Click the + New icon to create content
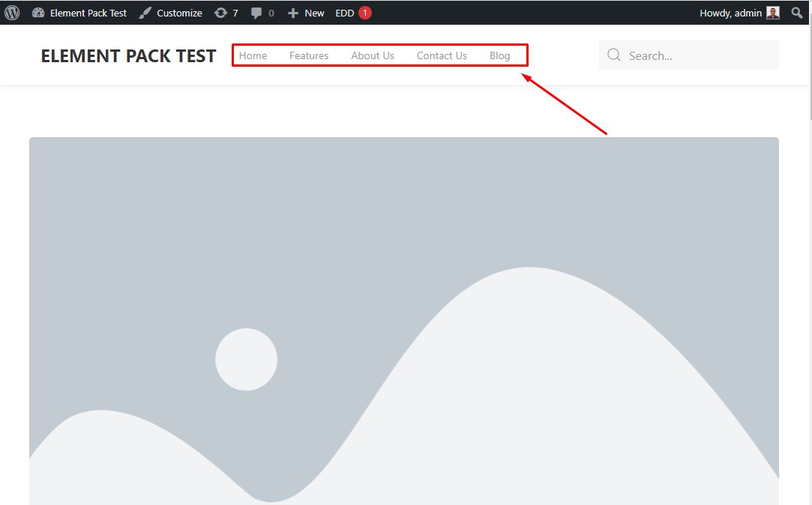This screenshot has height=505, width=812. (292, 13)
